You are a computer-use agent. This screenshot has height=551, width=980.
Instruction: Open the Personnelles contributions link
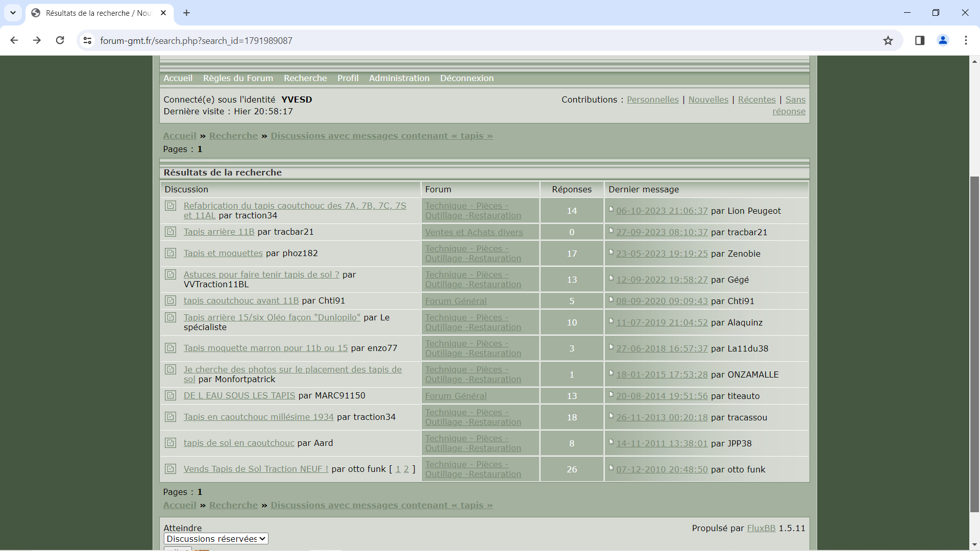652,99
